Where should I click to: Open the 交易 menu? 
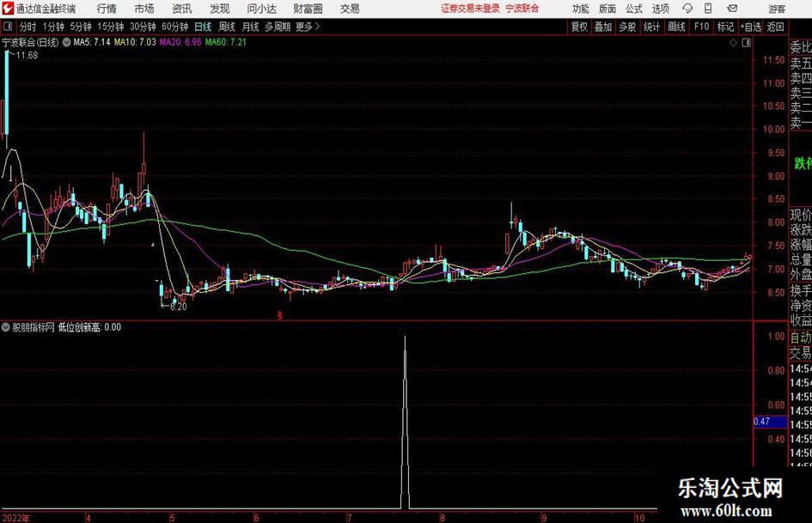350,9
